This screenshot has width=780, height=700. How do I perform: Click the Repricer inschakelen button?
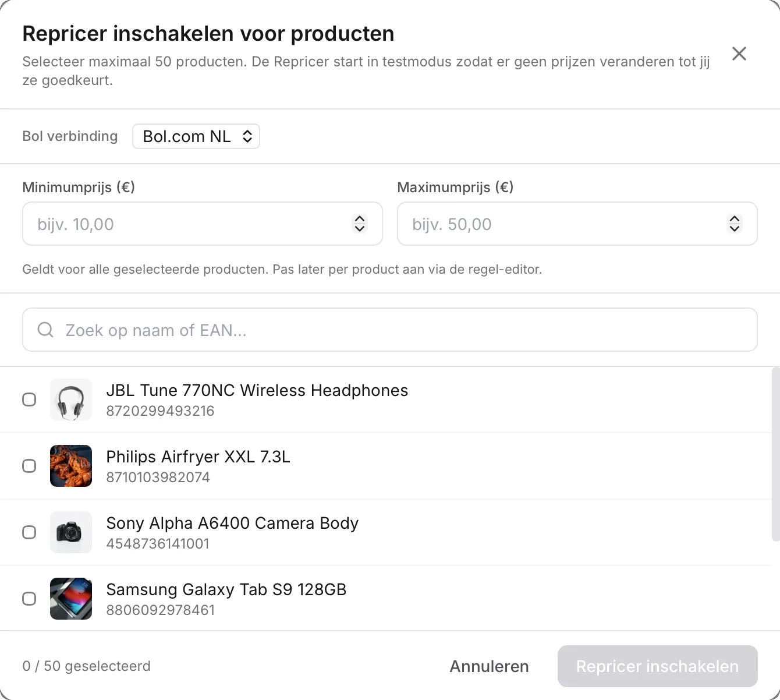point(658,666)
